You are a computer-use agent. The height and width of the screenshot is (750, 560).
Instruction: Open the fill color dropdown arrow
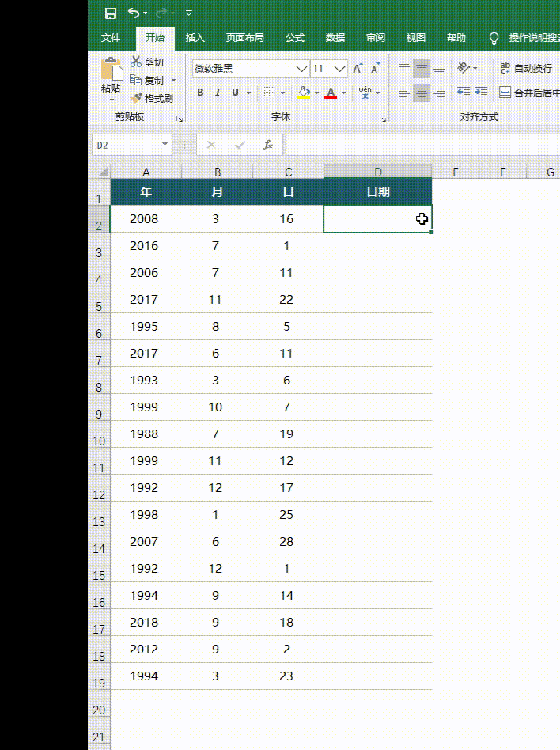point(316,93)
